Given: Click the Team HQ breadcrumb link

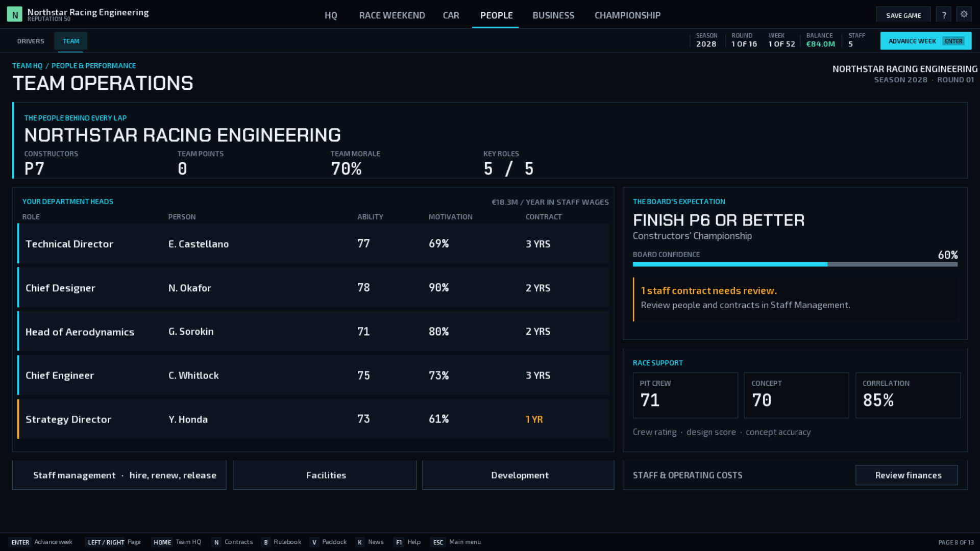Looking at the screenshot, I should [28, 66].
